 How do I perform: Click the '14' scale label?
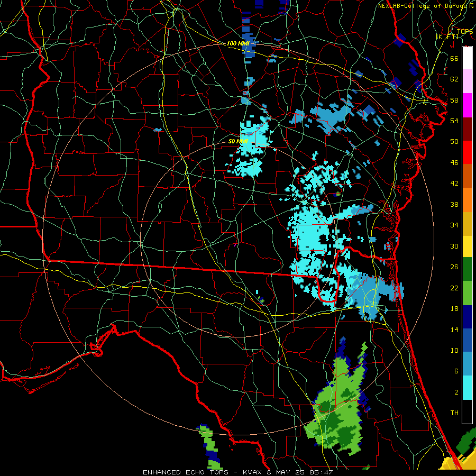454,329
